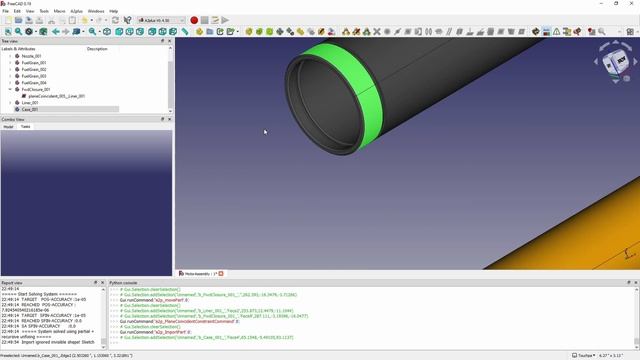Switch to left view cube icon
The height and width of the screenshot is (360, 640).
[173, 31]
